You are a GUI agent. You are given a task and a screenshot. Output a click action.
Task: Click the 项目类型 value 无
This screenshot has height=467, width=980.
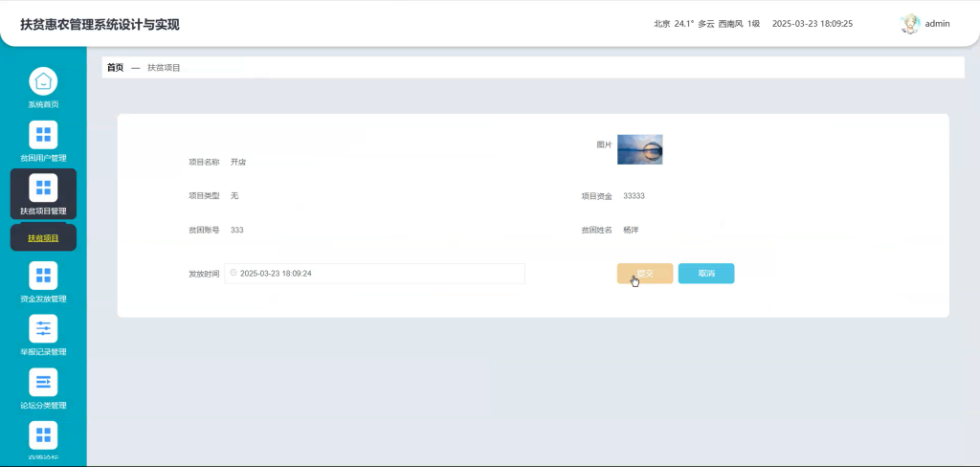pos(234,195)
